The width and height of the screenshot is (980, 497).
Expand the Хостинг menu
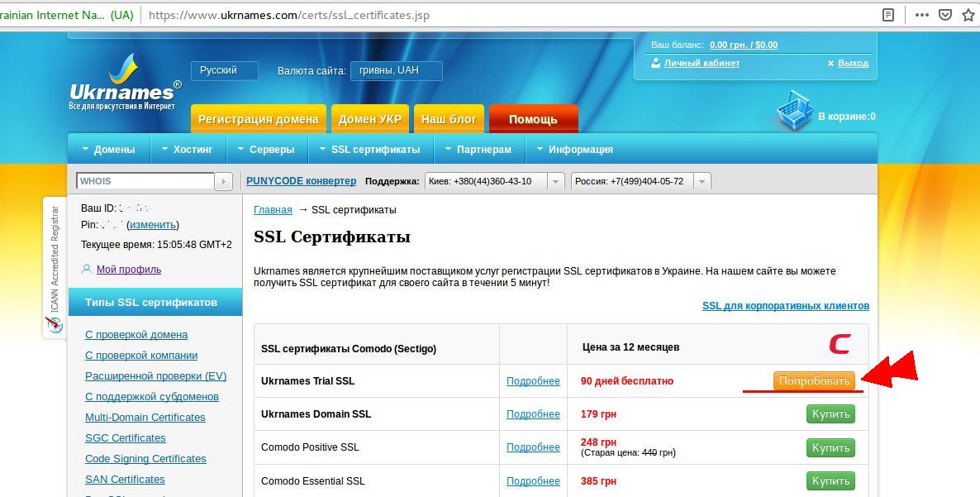point(187,150)
